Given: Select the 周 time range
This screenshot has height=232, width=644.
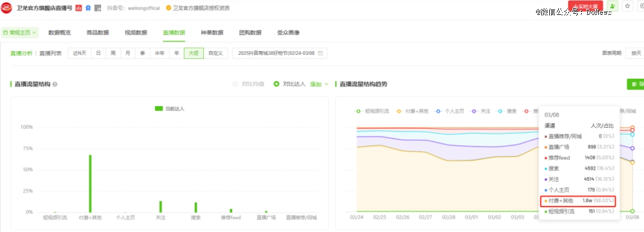Looking at the screenshot, I should [113, 53].
